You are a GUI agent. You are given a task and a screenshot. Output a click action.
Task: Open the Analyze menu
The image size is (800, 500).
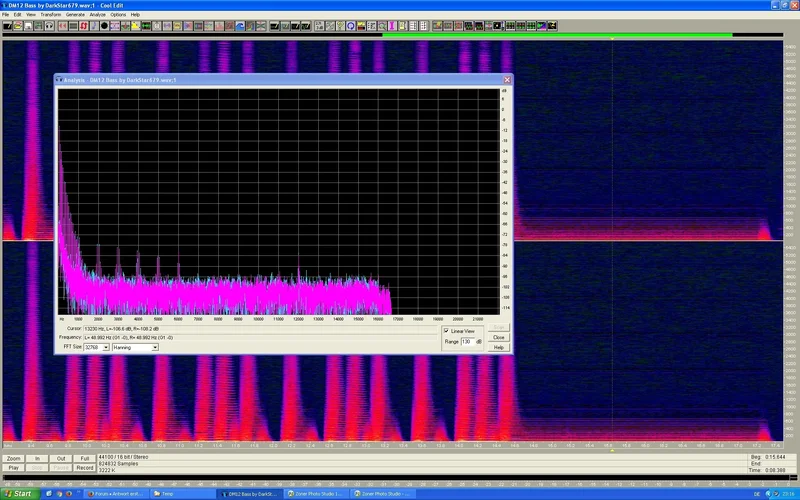pyautogui.click(x=97, y=15)
